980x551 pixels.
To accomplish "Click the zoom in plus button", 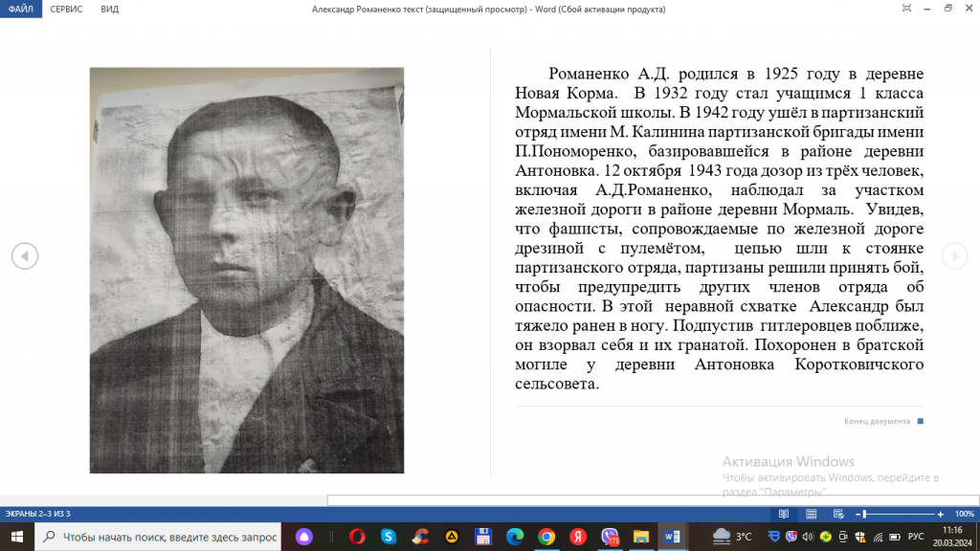I will click(940, 514).
